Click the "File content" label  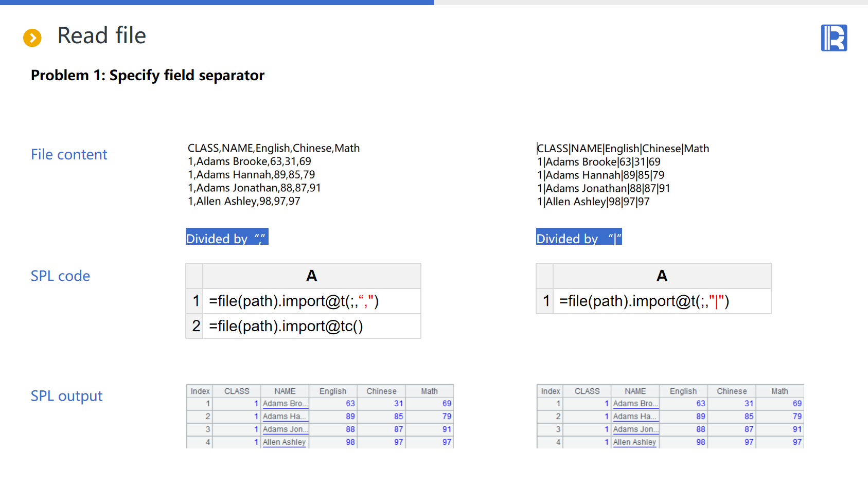[x=69, y=154]
